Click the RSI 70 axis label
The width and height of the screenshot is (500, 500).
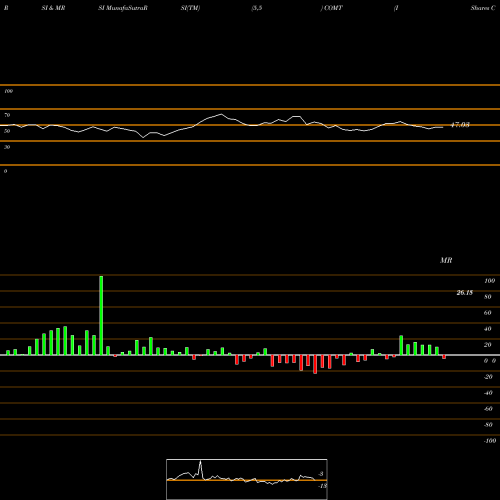[x=7, y=115]
